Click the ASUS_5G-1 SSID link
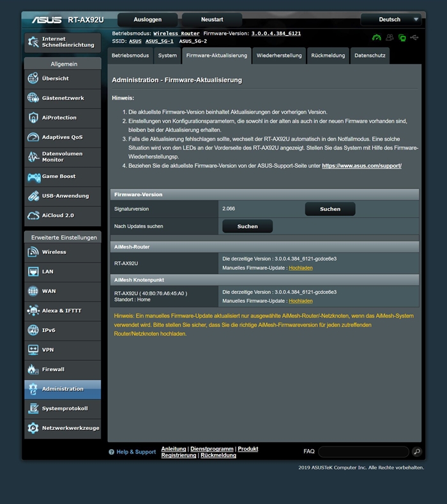447x504 pixels. (160, 41)
